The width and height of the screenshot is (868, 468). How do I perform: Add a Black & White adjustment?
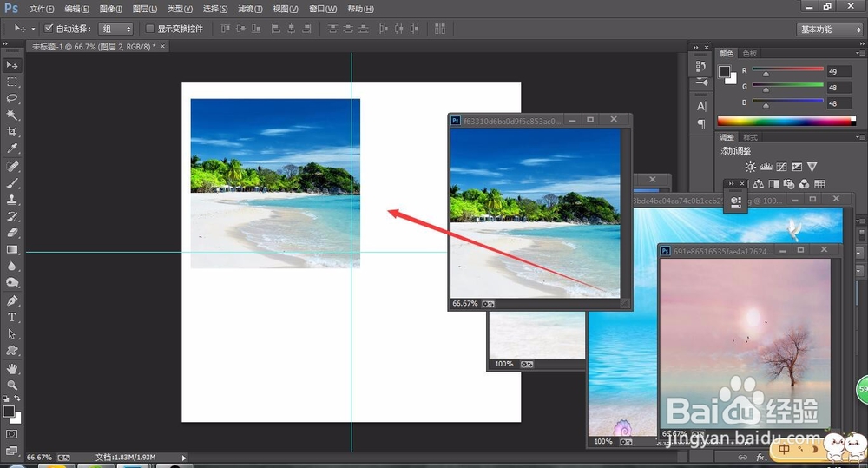(774, 184)
